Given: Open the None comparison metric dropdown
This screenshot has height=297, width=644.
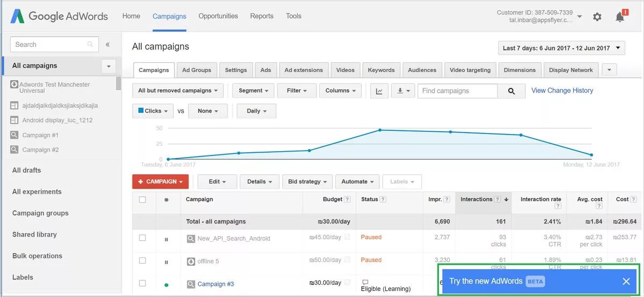Looking at the screenshot, I should 208,111.
